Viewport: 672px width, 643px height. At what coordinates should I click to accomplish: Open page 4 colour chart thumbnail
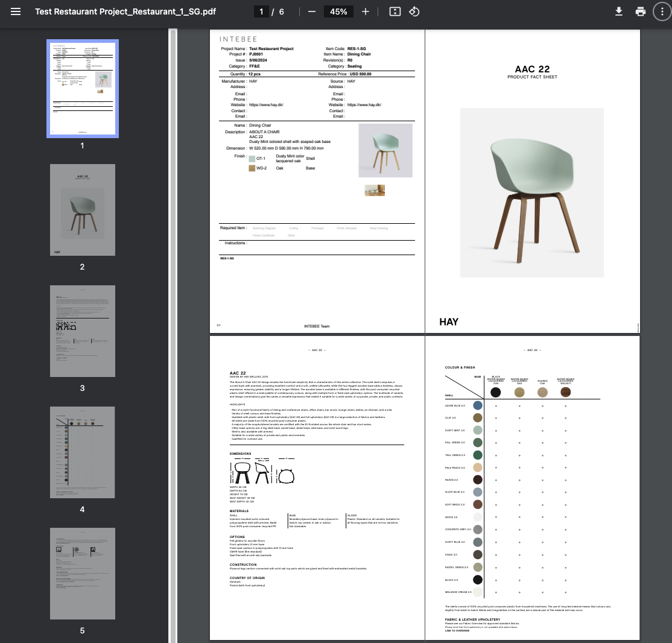tap(82, 452)
